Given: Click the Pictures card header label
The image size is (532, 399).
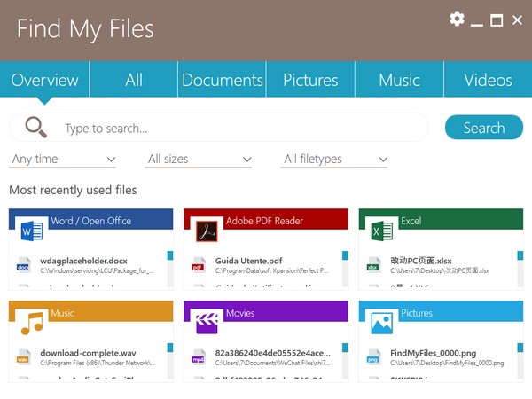Looking at the screenshot, I should (x=417, y=313).
